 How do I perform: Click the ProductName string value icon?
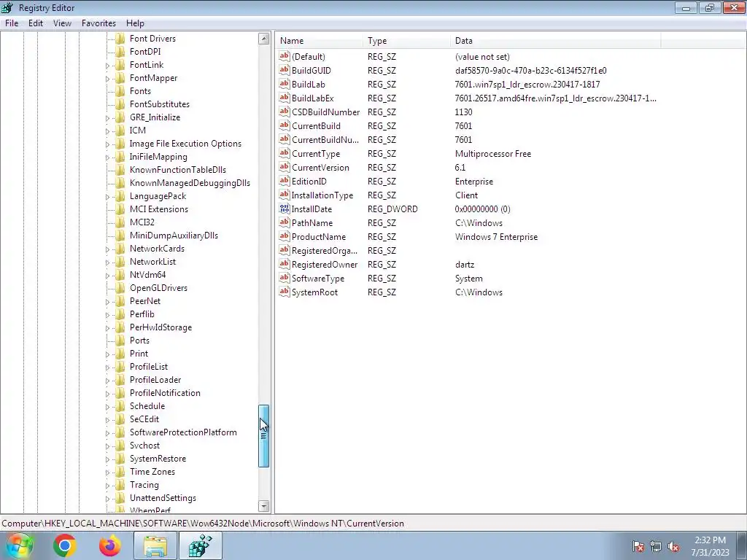(x=285, y=236)
